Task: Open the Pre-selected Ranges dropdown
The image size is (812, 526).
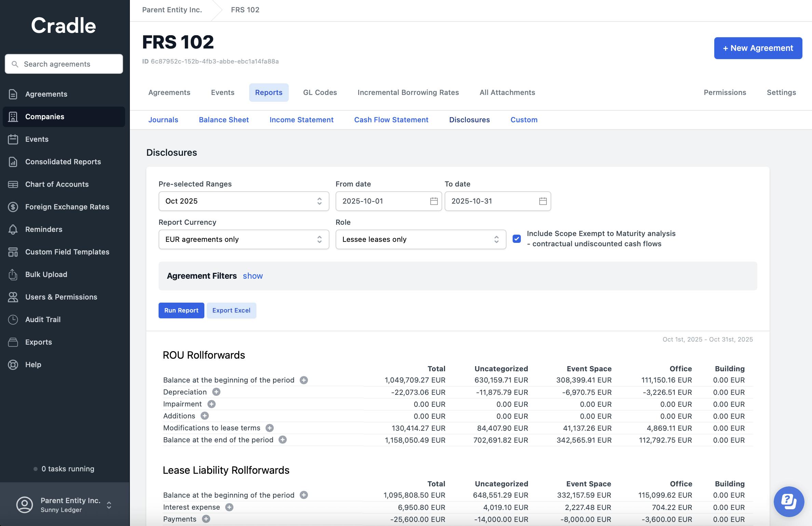Action: pyautogui.click(x=244, y=201)
